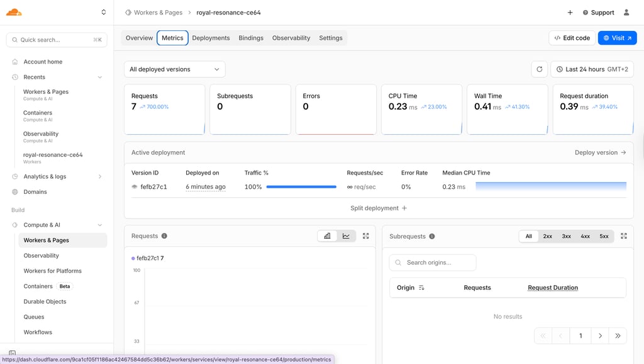This screenshot has width=644, height=364.
Task: Open royal-resonance-ce64 recent item
Action: [x=53, y=157]
